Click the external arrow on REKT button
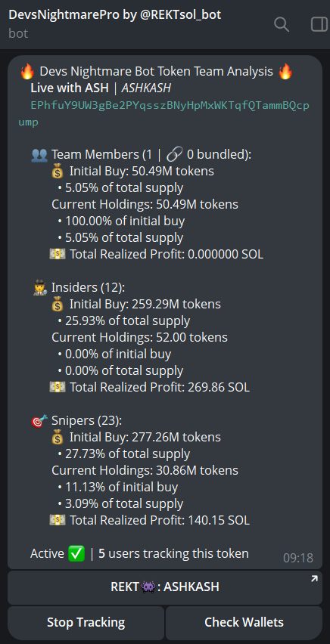 tap(314, 579)
